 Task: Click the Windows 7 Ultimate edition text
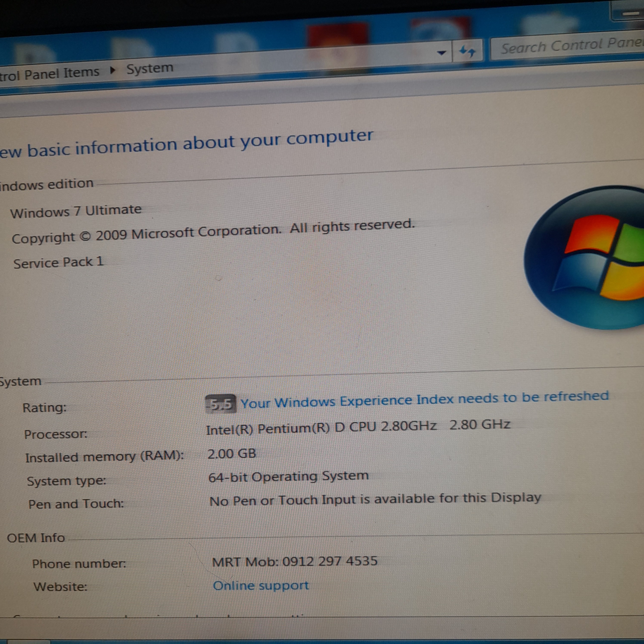(76, 211)
